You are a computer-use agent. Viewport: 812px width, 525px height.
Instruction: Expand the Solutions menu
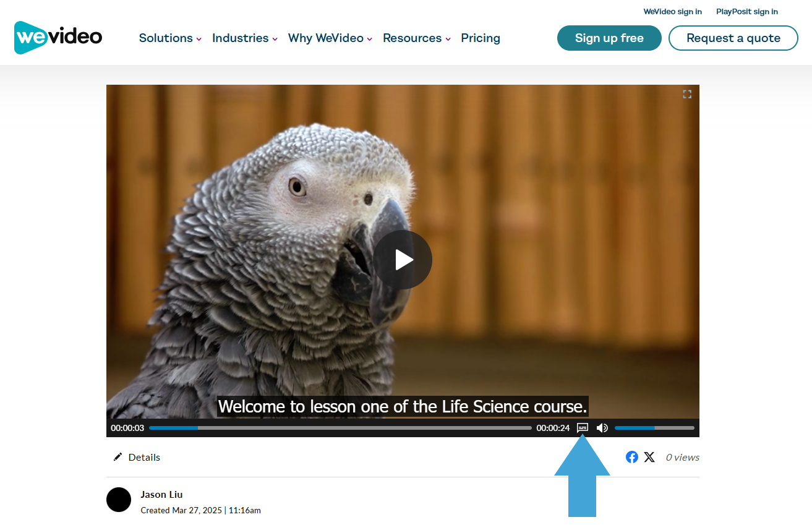(x=170, y=38)
